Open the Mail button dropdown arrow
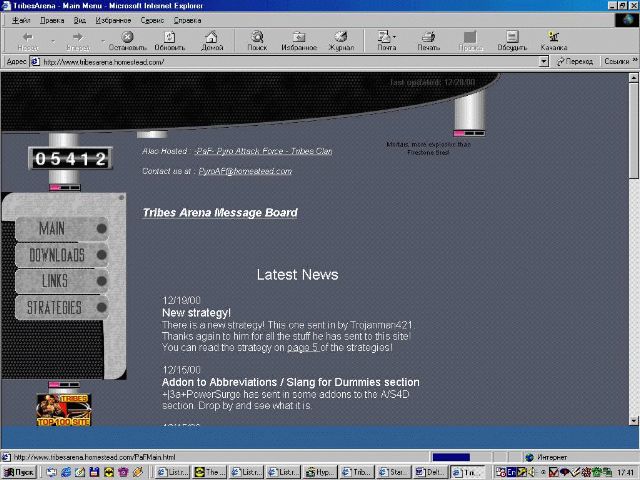 coord(395,37)
